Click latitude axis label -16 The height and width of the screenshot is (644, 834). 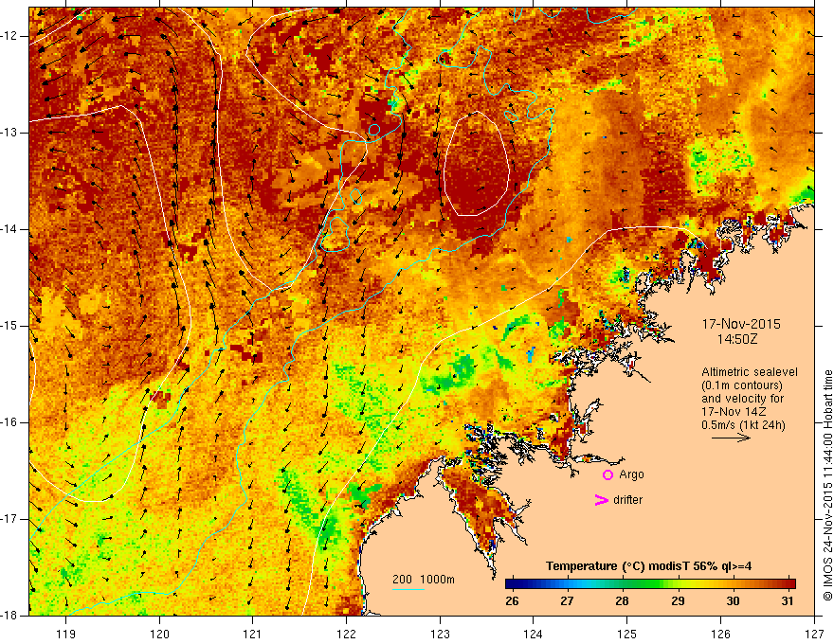10,422
